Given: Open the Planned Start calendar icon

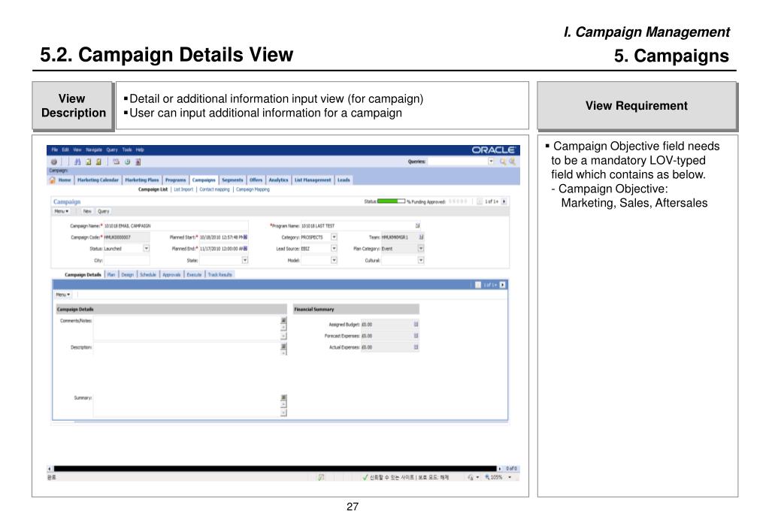Looking at the screenshot, I should (x=245, y=237).
